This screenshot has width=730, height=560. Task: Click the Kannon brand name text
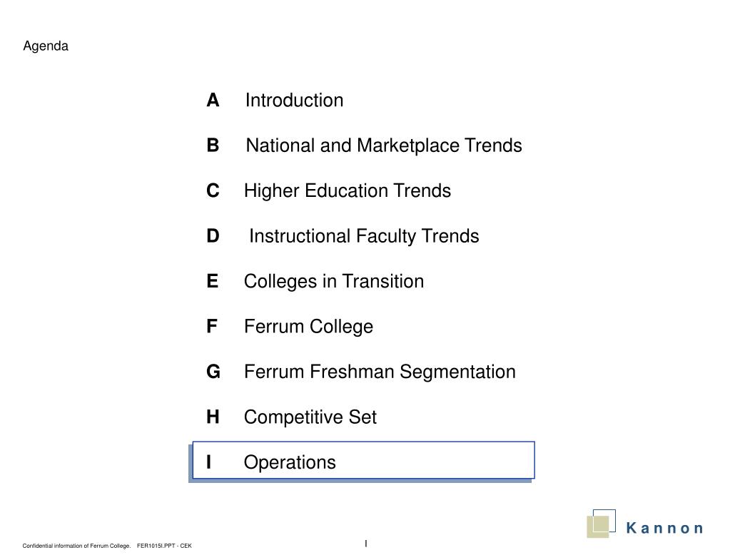click(664, 529)
